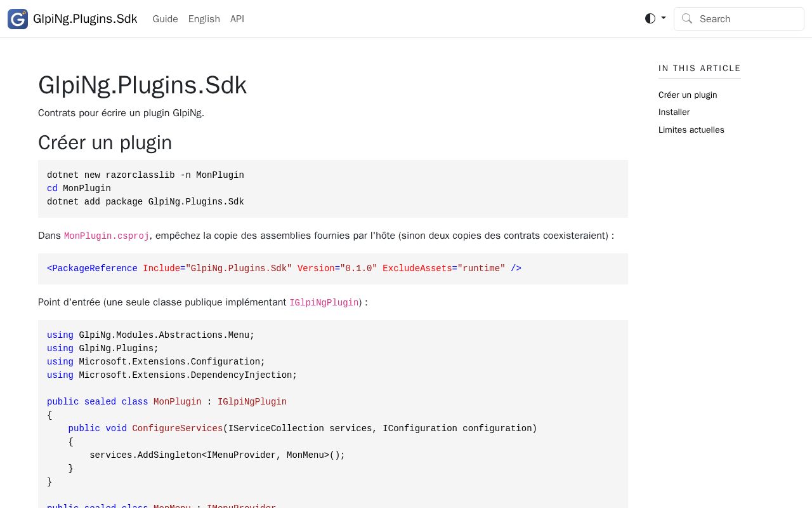Image resolution: width=812 pixels, height=508 pixels.
Task: Focus the Search input field
Action: click(739, 19)
